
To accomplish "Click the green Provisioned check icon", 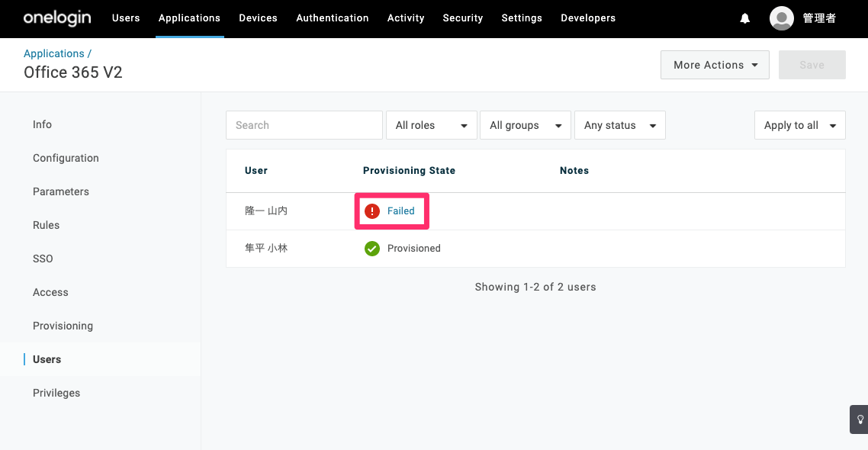I will pyautogui.click(x=372, y=249).
